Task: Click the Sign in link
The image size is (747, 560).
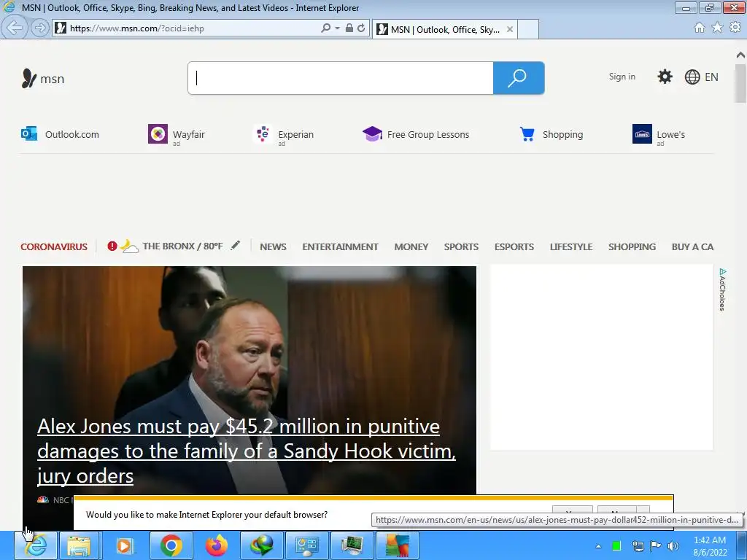Action: (622, 77)
